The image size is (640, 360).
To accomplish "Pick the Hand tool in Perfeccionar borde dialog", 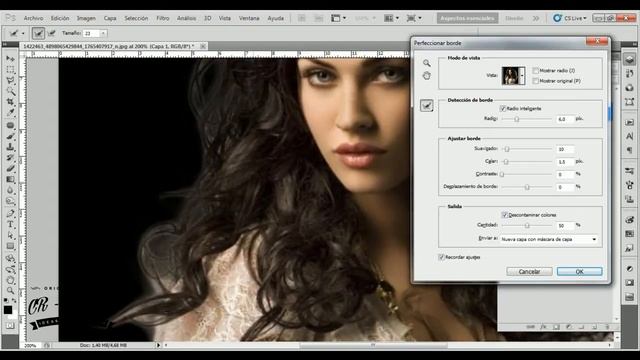I will point(427,76).
